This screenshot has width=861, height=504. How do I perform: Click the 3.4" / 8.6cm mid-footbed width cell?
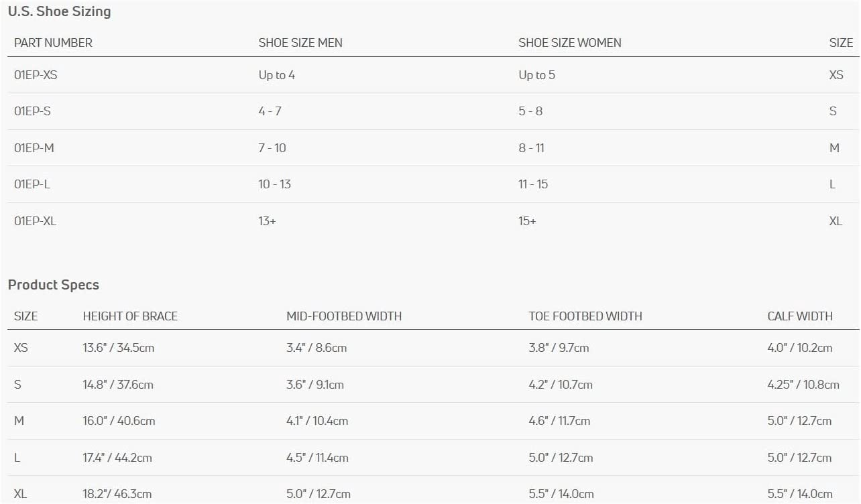tap(317, 348)
